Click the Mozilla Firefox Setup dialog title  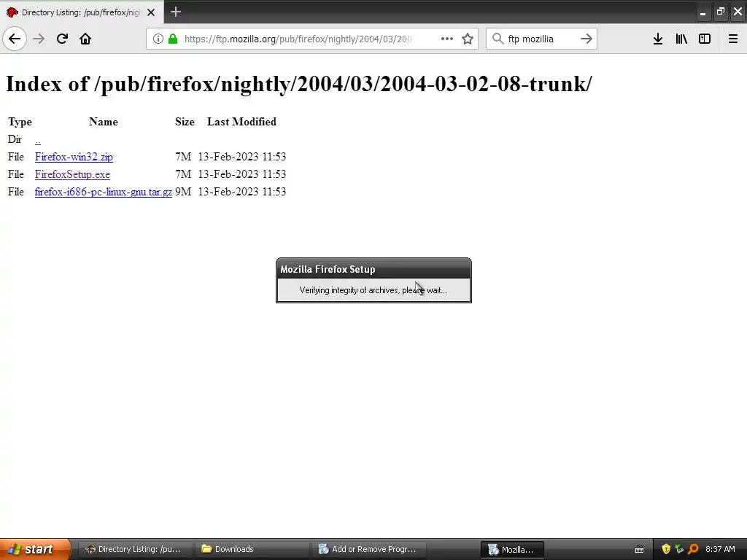click(328, 269)
